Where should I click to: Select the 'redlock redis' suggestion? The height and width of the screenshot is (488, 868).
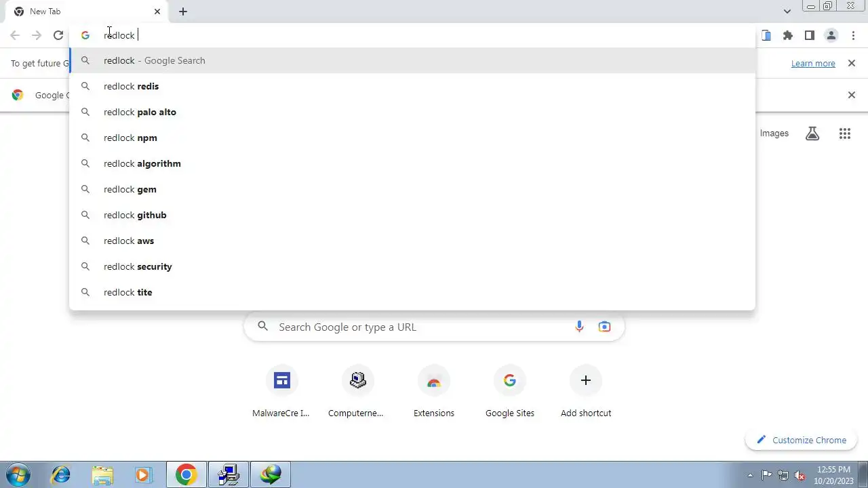412,86
